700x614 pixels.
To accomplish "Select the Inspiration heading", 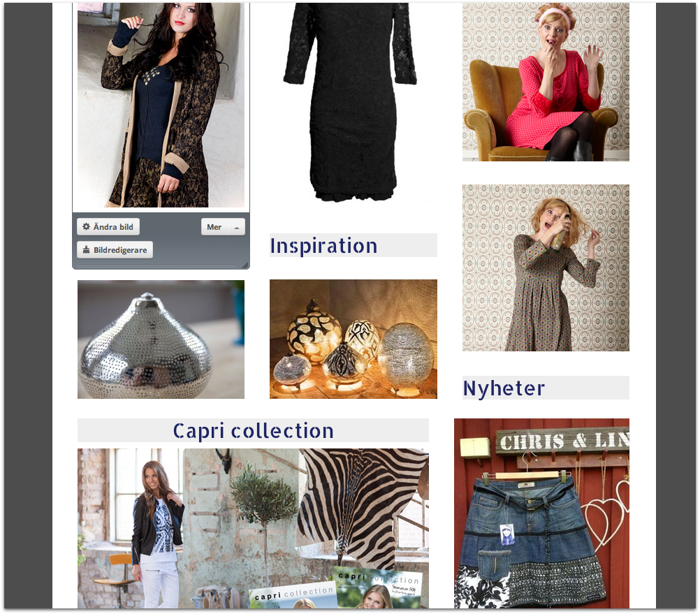I will pos(323,245).
